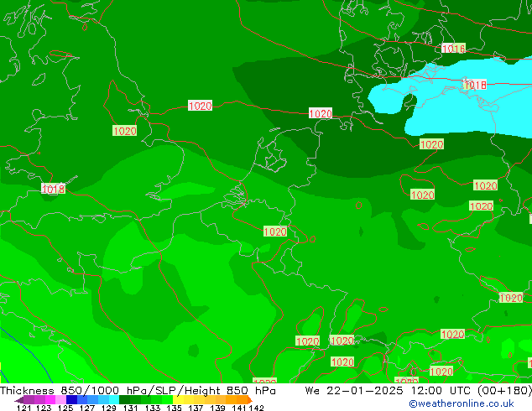Select the 1018 label near the left map edge
The image size is (532, 411).
[x=53, y=190]
